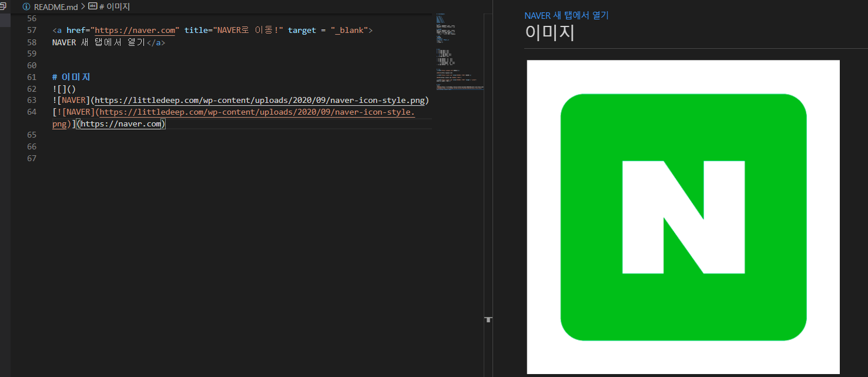The width and height of the screenshot is (868, 377).
Task: Click line number 67 in the gutter
Action: tap(32, 158)
